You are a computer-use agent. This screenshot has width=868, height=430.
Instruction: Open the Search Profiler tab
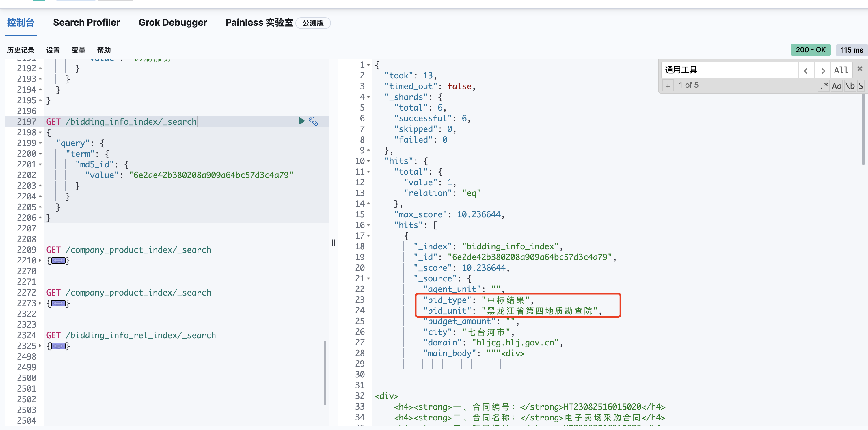[x=86, y=23]
